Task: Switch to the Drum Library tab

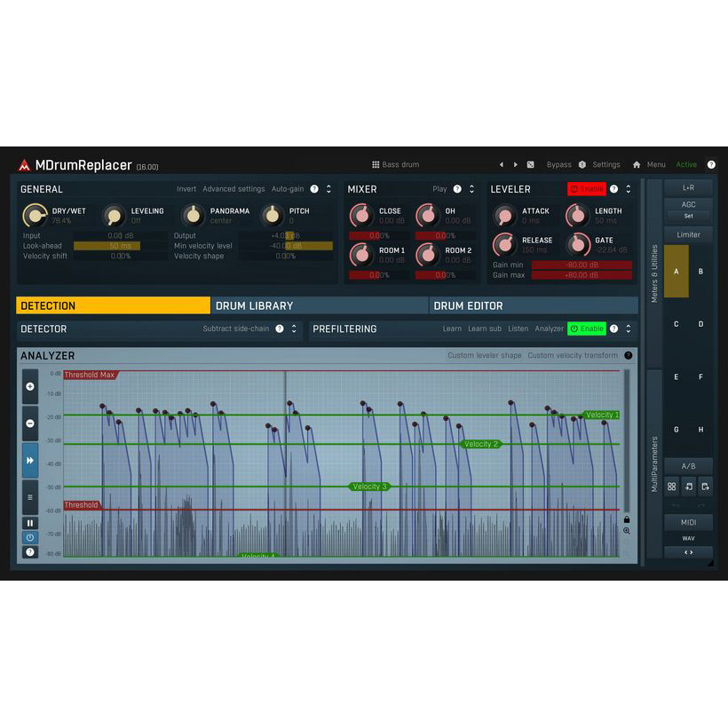Action: (320, 305)
